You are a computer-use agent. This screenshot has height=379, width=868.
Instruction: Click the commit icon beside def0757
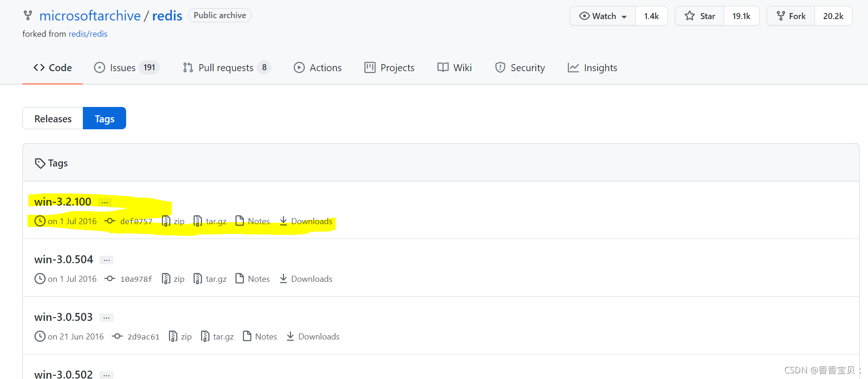point(110,221)
